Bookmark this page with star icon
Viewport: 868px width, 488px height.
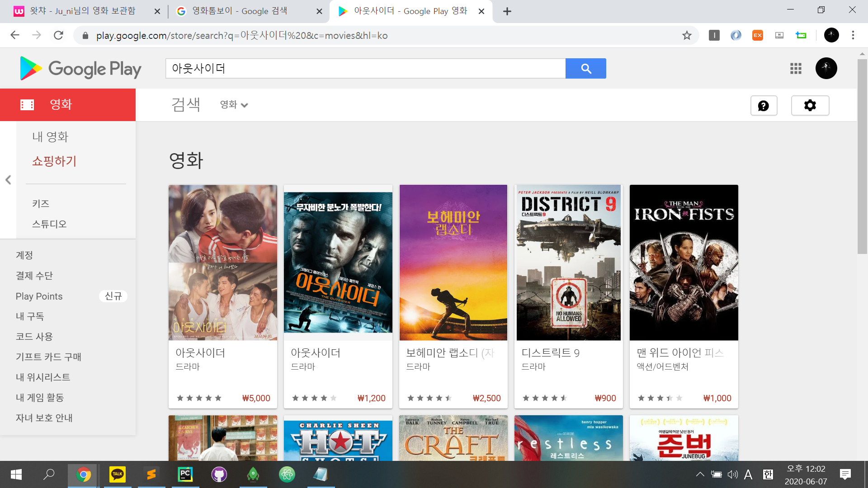tap(687, 35)
